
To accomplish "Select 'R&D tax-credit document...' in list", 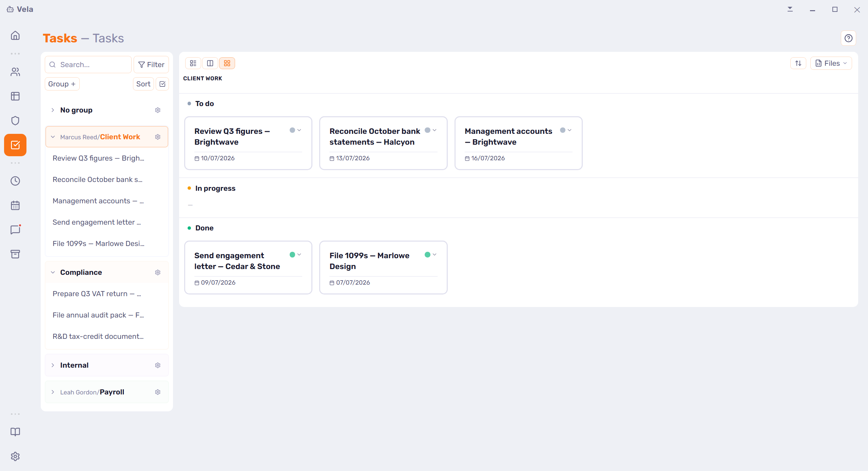I will [x=98, y=336].
